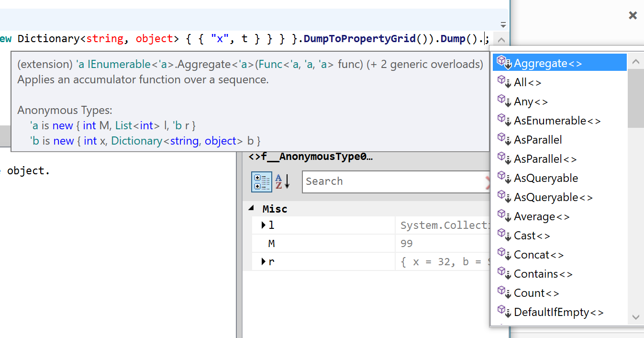Screen dimensions: 644x338
Task: Expand the r property row
Action: (x=264, y=262)
